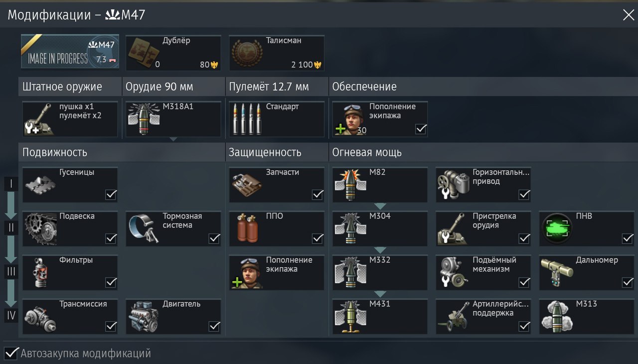Purchase Талисман for 2 100 golden eagles

pyautogui.click(x=277, y=53)
